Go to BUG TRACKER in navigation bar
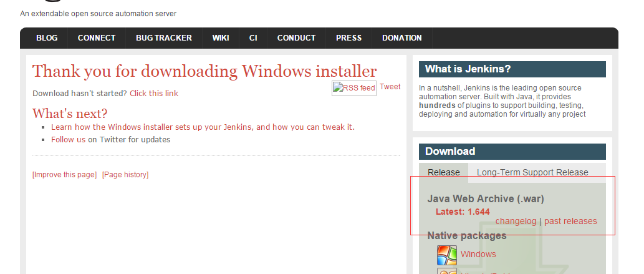Screen dimensions: 644x274 coord(164,38)
